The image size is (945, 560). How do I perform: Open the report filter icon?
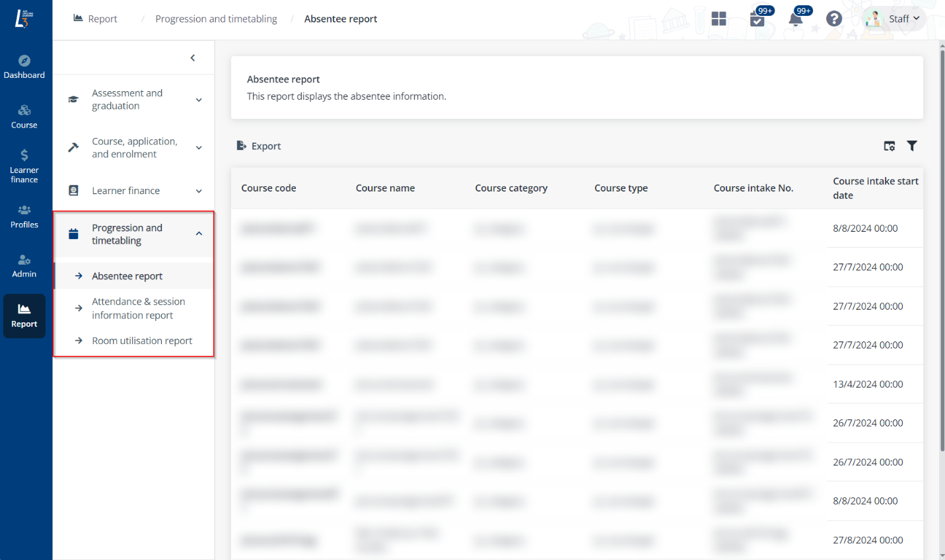click(x=913, y=146)
